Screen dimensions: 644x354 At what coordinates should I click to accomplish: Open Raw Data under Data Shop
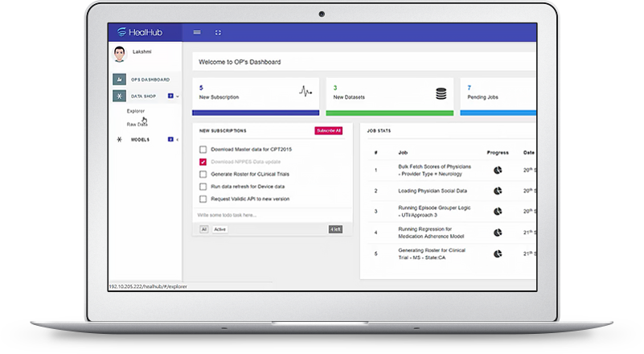pyautogui.click(x=137, y=125)
